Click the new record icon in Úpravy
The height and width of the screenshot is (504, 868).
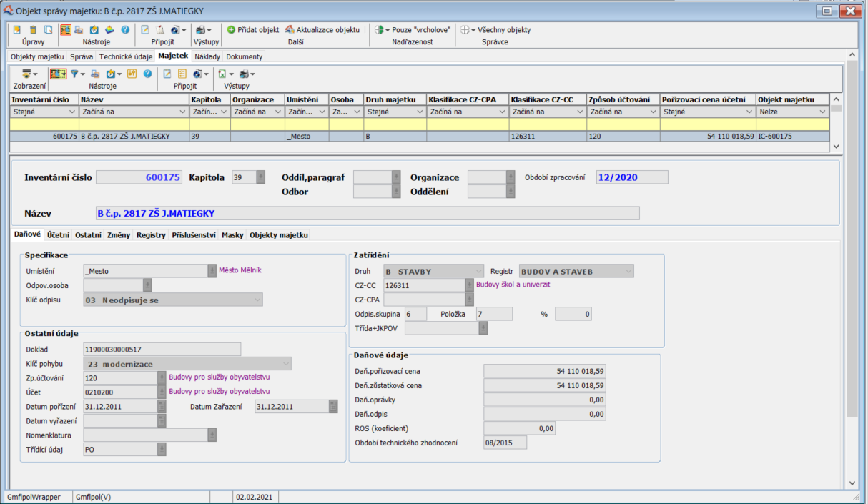point(17,30)
